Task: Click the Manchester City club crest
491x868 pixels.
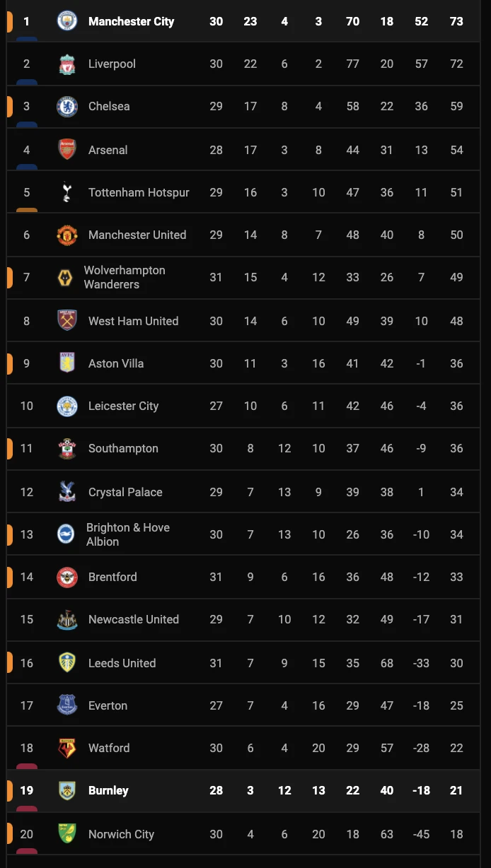Action: tap(67, 21)
